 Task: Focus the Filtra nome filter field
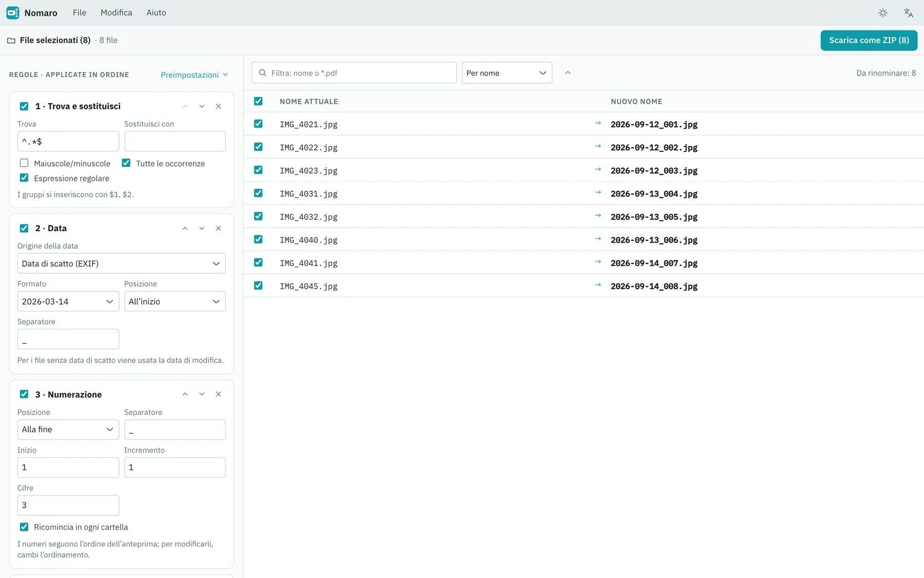[x=354, y=73]
